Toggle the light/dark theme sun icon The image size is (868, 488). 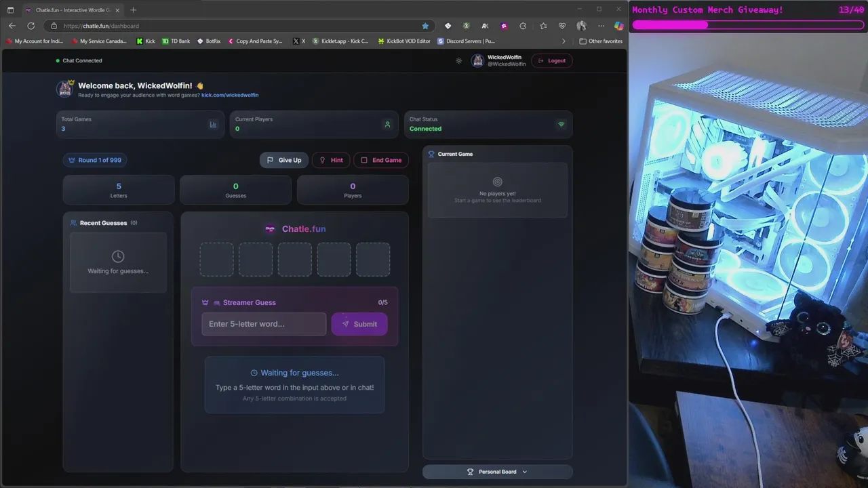click(459, 60)
